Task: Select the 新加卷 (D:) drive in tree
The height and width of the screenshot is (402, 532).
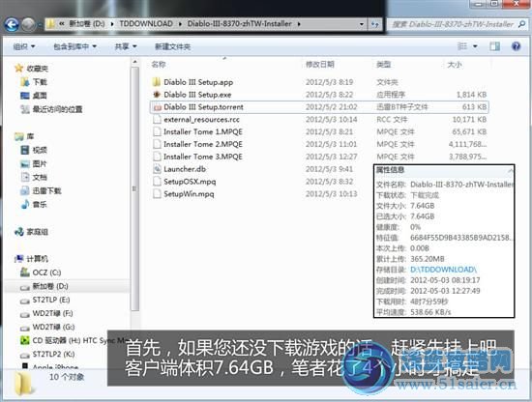Action: click(x=50, y=286)
